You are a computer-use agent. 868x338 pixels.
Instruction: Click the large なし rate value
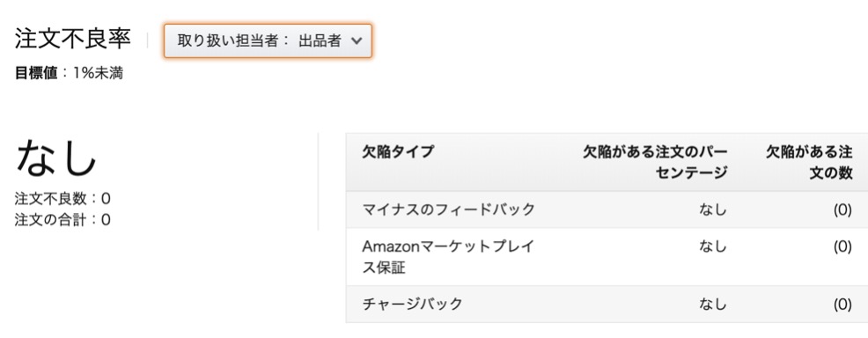pyautogui.click(x=56, y=157)
